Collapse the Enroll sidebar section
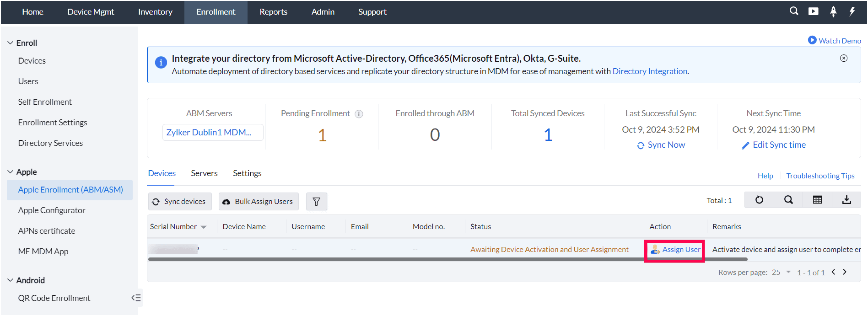 point(11,43)
